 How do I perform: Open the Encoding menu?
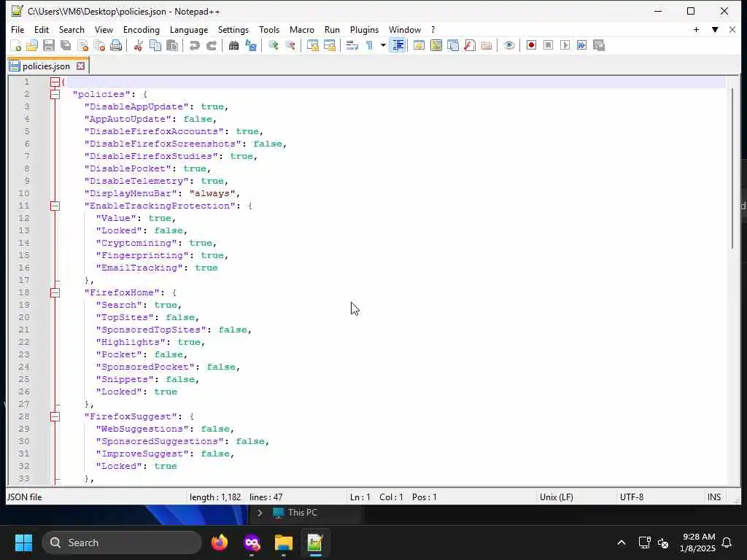(142, 29)
